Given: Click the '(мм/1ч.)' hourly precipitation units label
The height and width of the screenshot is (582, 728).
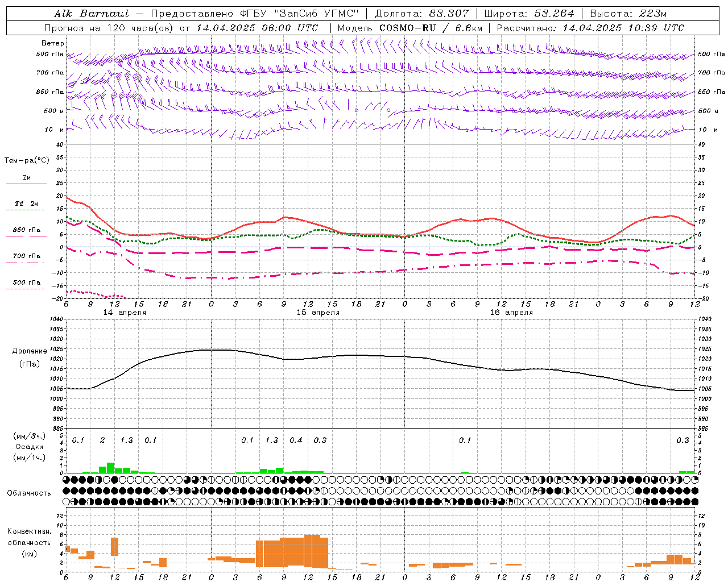Looking at the screenshot, I should coord(29,458).
